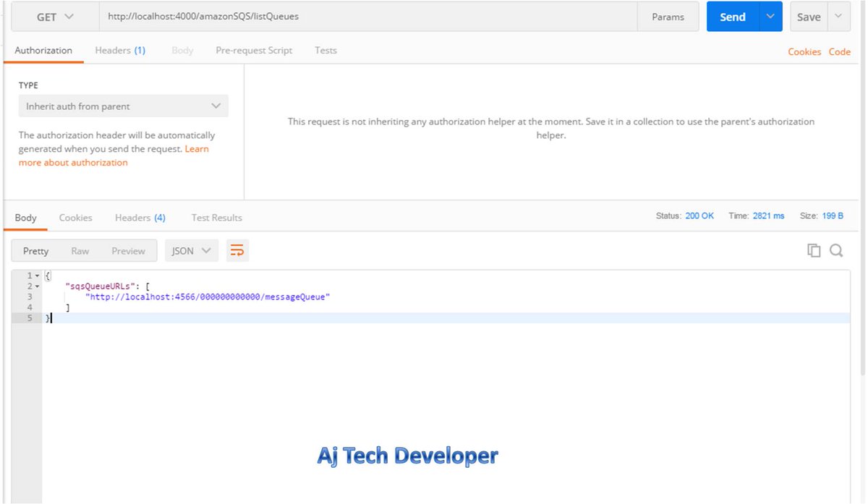Image resolution: width=868 pixels, height=504 pixels.
Task: Open the Inherit auth from parent dropdown
Action: (123, 106)
